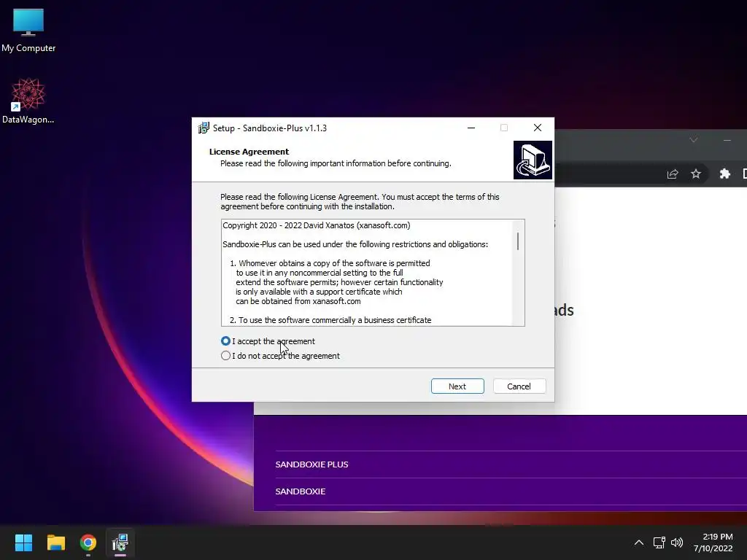Click license clause "2. To use the software commercially"
This screenshot has width=747, height=560.
(x=330, y=320)
